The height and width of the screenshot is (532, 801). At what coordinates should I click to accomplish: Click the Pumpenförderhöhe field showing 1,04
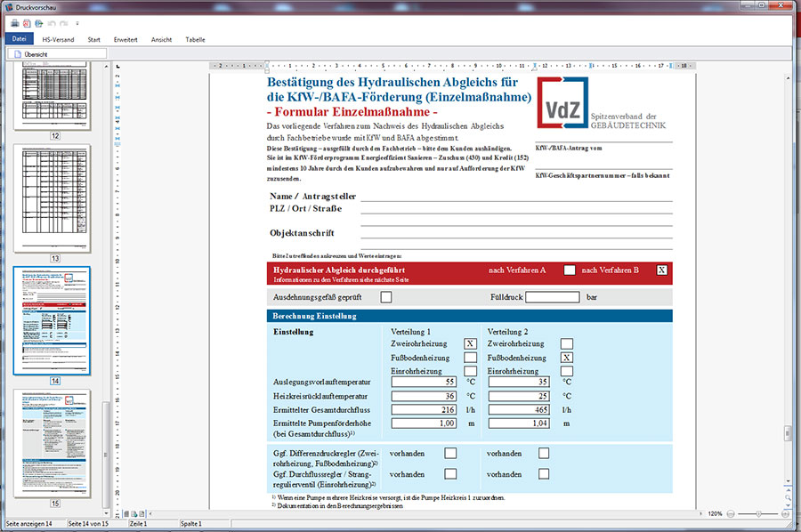[x=519, y=423]
